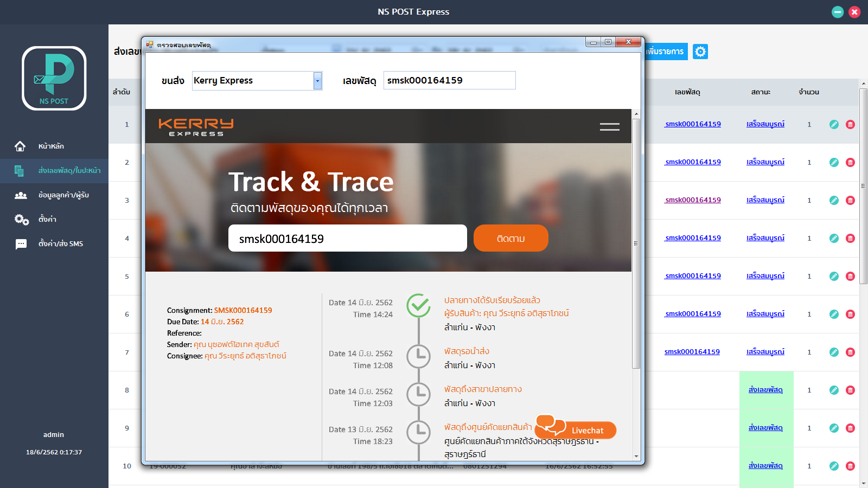Click the delete icon in row 10
The height and width of the screenshot is (488, 868).
(850, 466)
